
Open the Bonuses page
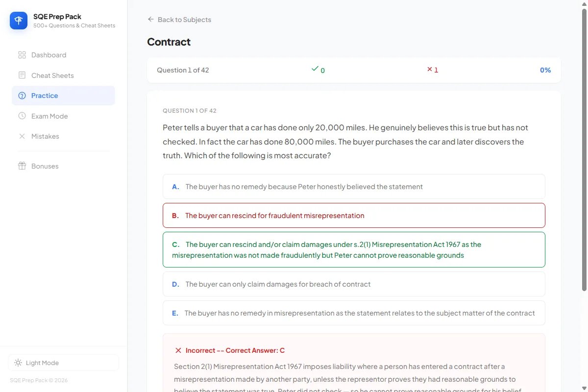pos(63,166)
